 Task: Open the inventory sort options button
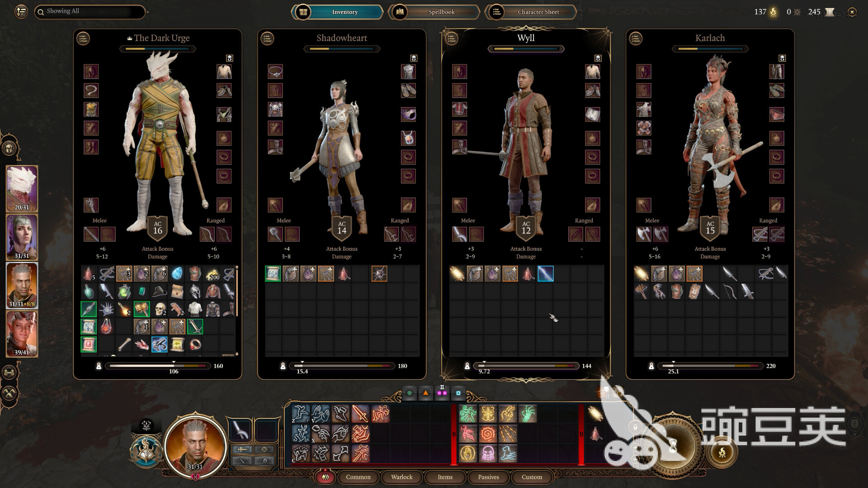(21, 12)
